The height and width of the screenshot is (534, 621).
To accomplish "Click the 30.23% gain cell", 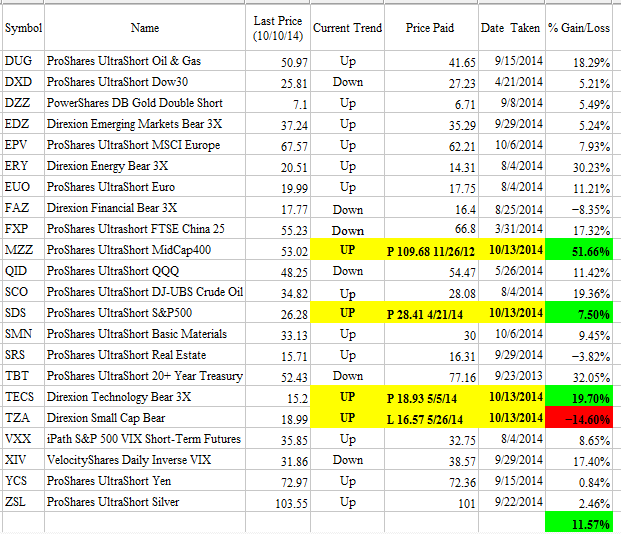I will point(579,166).
